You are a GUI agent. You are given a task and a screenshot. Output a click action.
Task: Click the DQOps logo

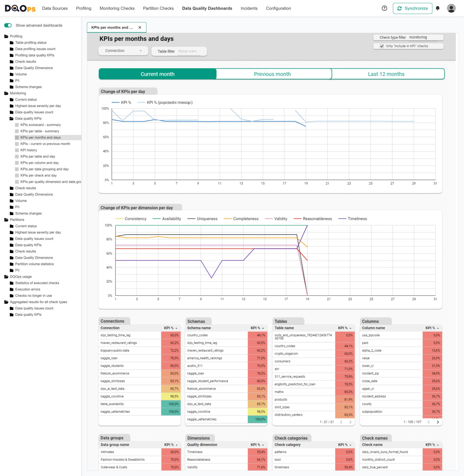20,8
